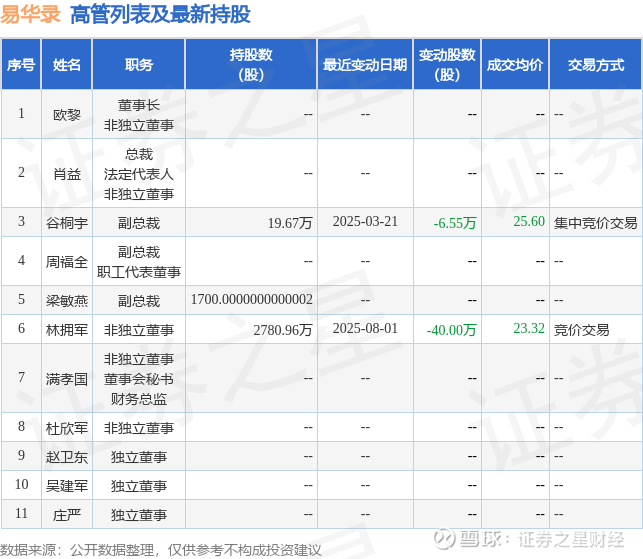Click holdings value 1700.0000000000002
This screenshot has height=559, width=643.
[252, 299]
